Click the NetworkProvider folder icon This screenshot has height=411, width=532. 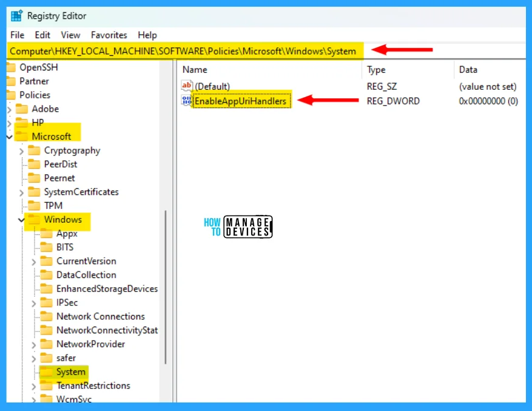47,344
